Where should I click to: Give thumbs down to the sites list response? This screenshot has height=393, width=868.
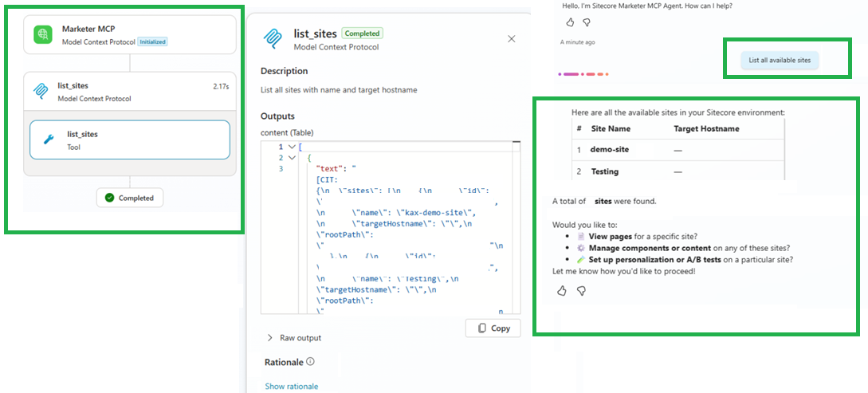click(x=581, y=291)
